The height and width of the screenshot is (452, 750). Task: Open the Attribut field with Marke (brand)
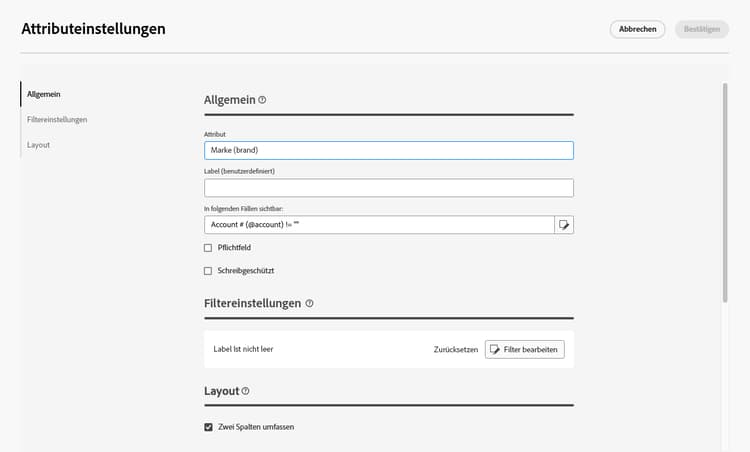(x=388, y=150)
